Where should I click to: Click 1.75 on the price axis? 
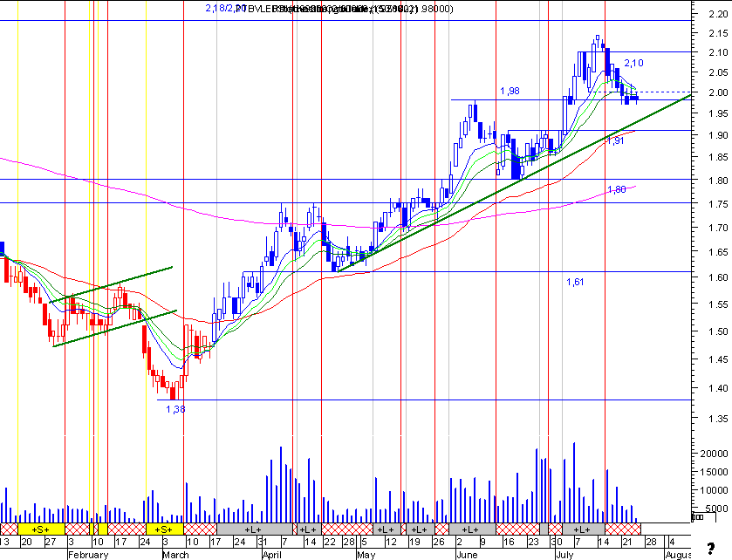[x=718, y=204]
